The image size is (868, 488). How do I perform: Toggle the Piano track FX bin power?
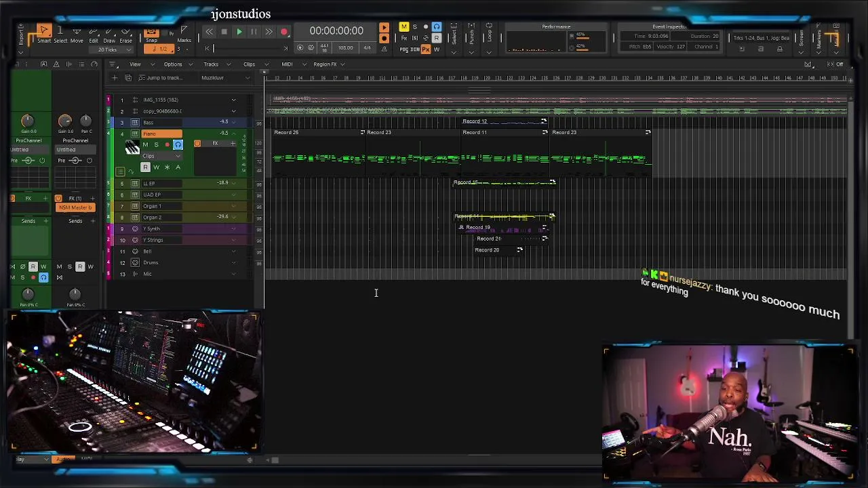(x=197, y=144)
